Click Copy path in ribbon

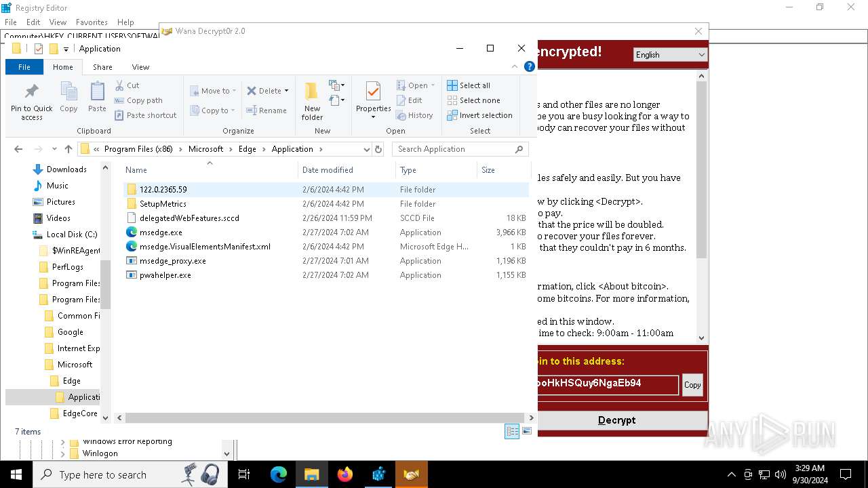(x=138, y=100)
